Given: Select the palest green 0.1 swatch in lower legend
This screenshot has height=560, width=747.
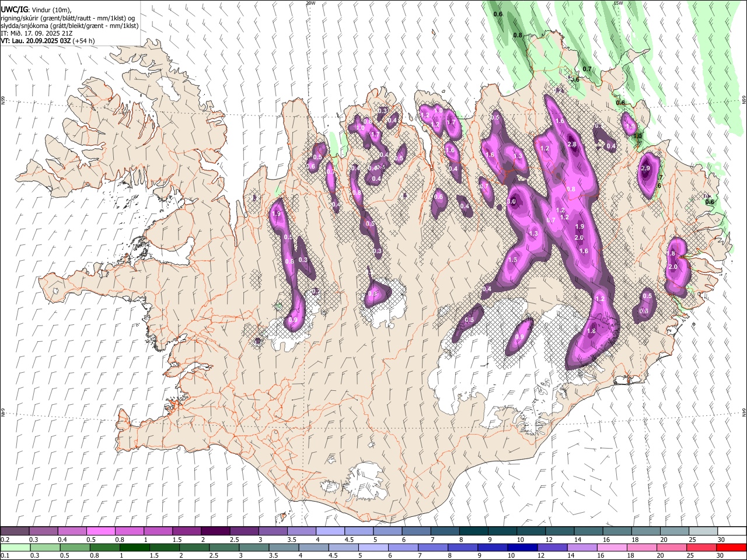Looking at the screenshot, I should coord(15,547).
